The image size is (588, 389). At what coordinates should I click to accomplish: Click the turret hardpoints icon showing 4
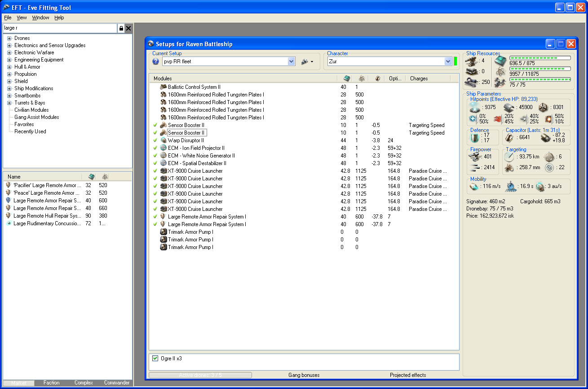point(472,61)
